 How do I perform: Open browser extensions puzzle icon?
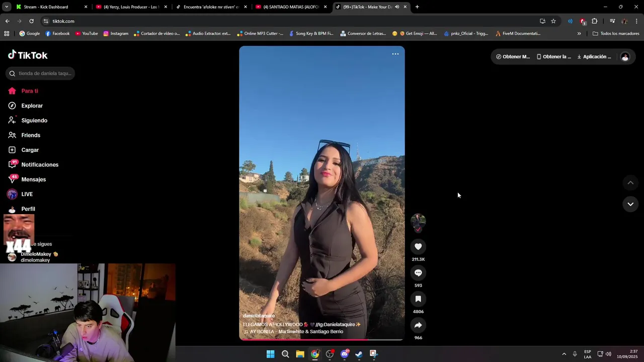point(595,21)
